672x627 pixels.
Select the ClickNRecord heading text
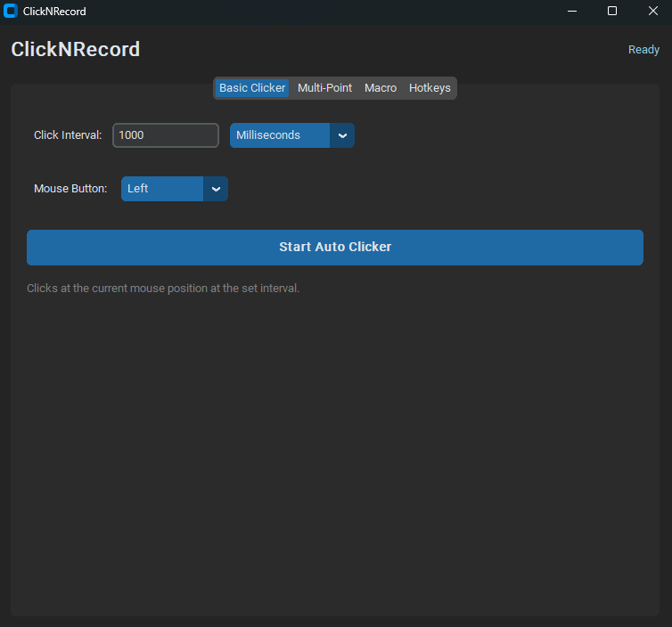pos(76,49)
